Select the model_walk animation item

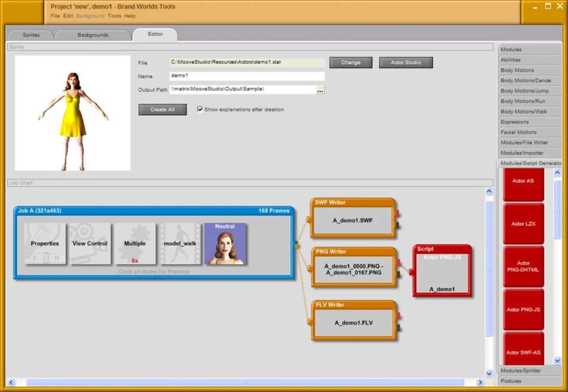tap(180, 243)
